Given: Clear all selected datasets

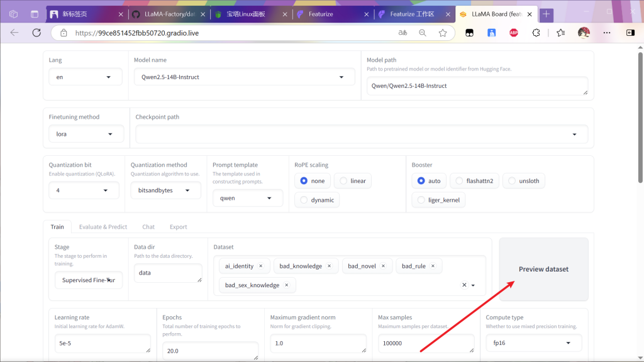Looking at the screenshot, I should click(x=464, y=285).
